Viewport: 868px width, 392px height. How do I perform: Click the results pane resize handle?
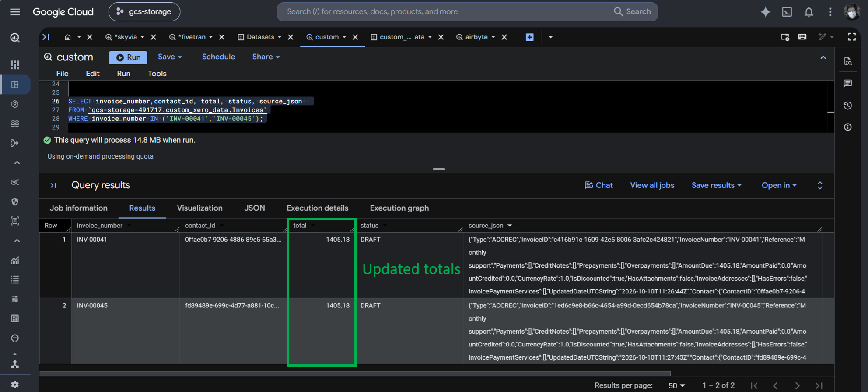pyautogui.click(x=438, y=169)
